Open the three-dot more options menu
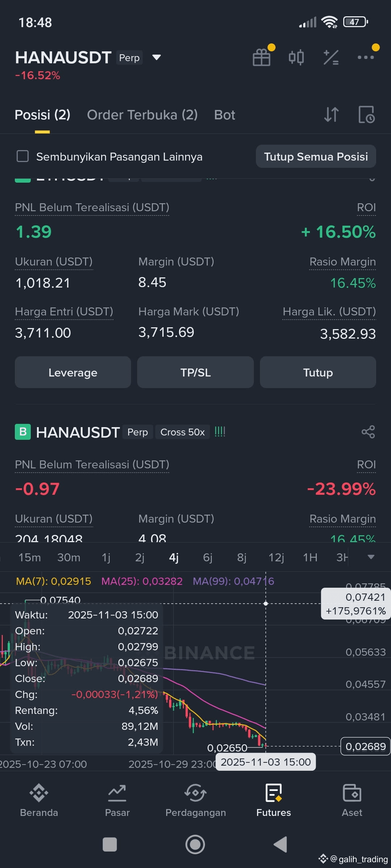This screenshot has width=391, height=868. pos(366,57)
